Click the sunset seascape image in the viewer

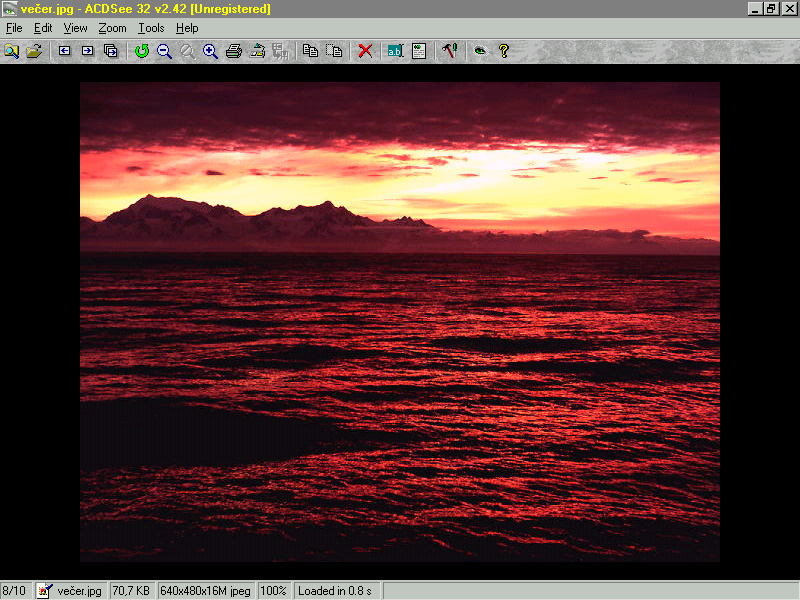tap(399, 321)
